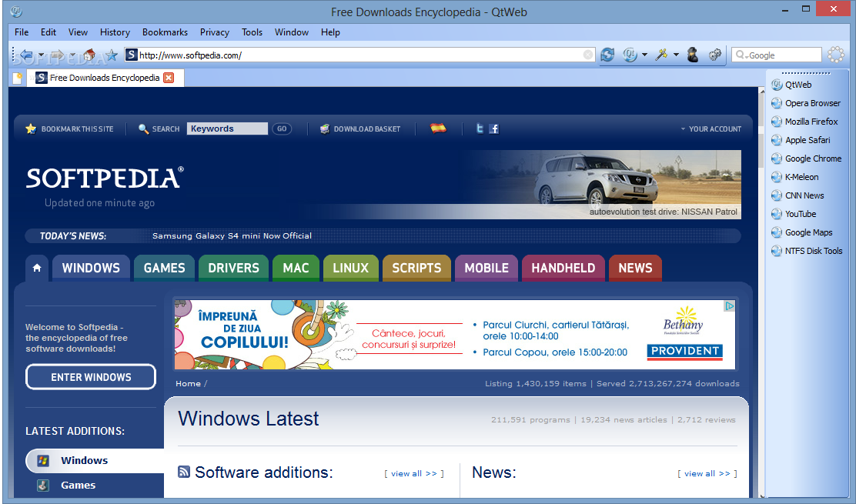The height and width of the screenshot is (504, 856).
Task: Open the Help menu
Action: tap(330, 32)
